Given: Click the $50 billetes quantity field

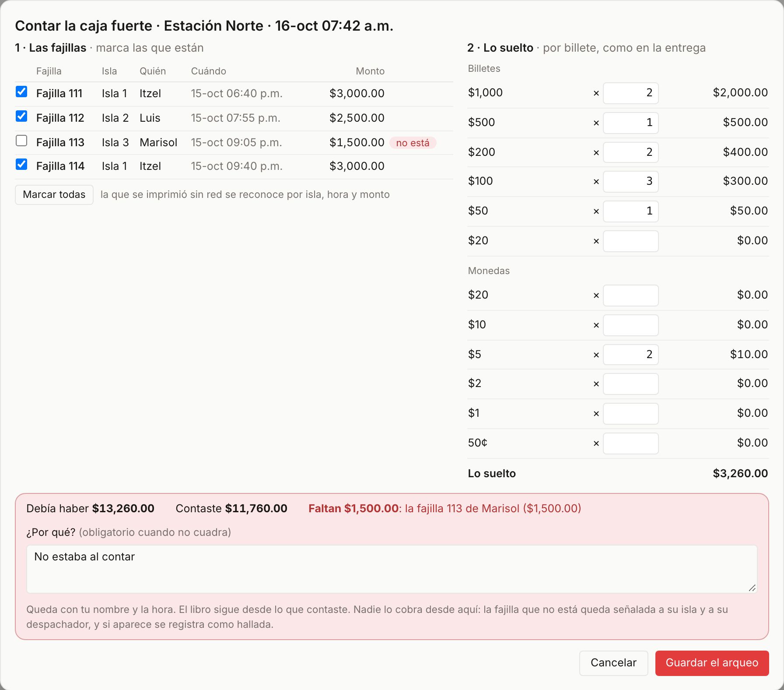Looking at the screenshot, I should (x=630, y=211).
